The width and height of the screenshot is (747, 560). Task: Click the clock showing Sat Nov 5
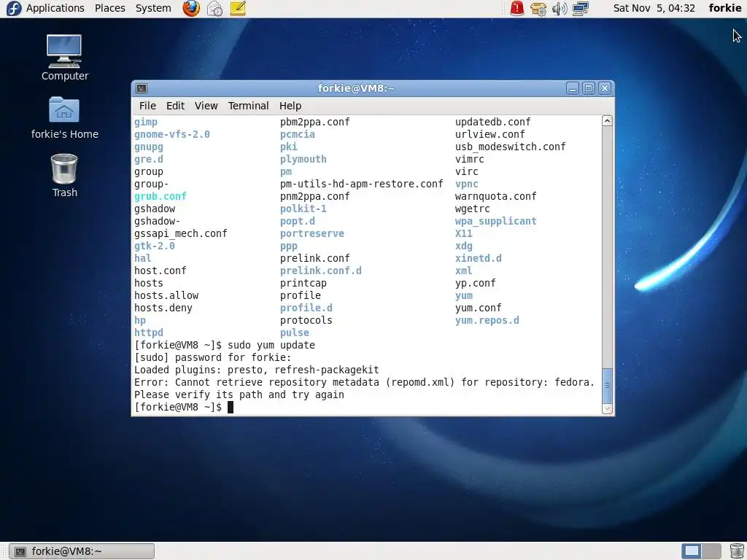tap(654, 8)
